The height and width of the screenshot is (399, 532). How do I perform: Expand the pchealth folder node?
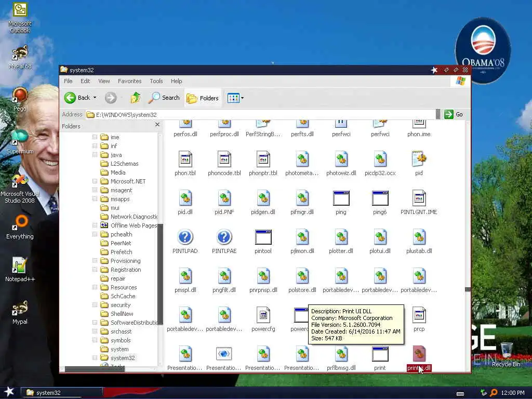coord(95,234)
